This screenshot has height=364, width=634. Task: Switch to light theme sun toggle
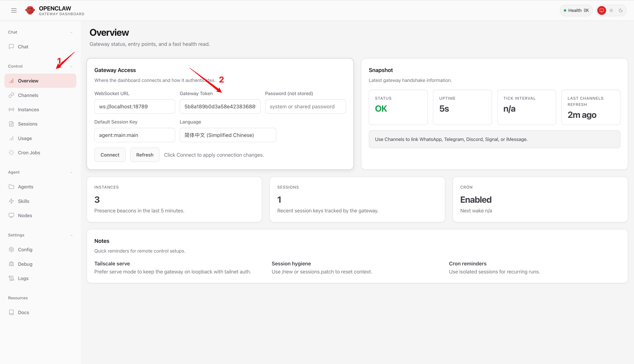pos(611,10)
